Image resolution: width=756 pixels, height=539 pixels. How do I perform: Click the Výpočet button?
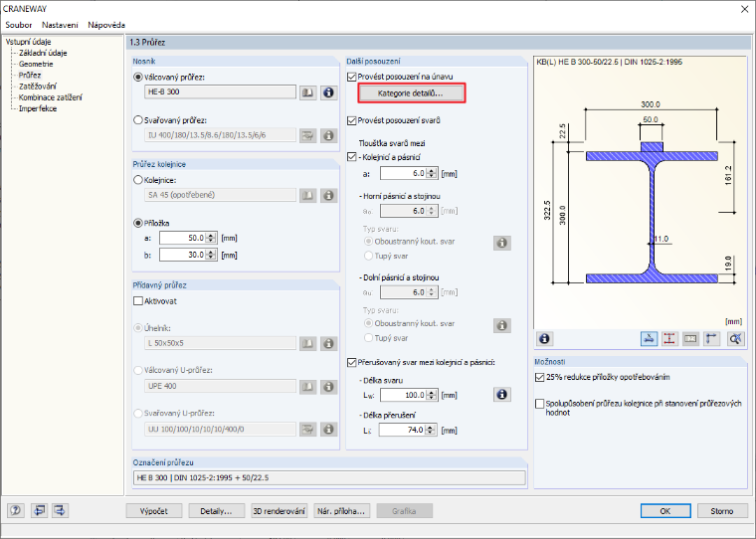point(154,511)
